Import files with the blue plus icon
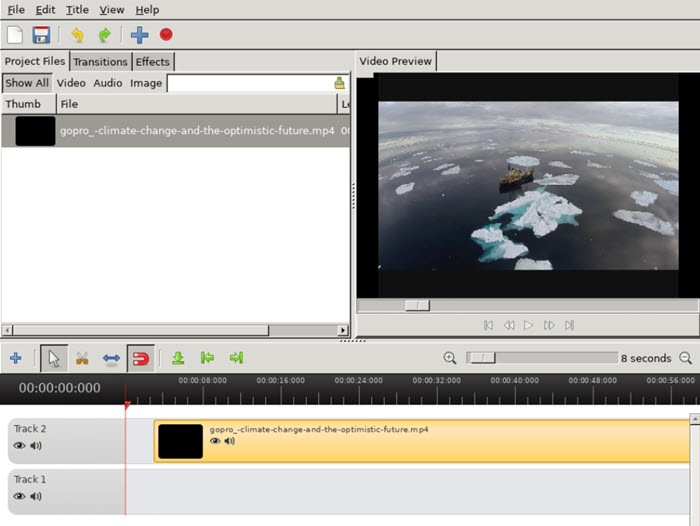The width and height of the screenshot is (700, 526). (x=139, y=35)
